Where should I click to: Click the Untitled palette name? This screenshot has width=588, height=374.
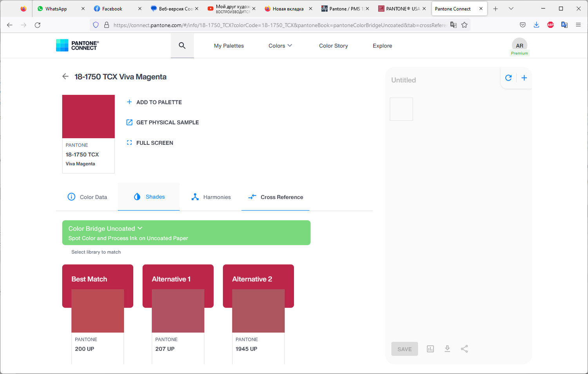(403, 80)
